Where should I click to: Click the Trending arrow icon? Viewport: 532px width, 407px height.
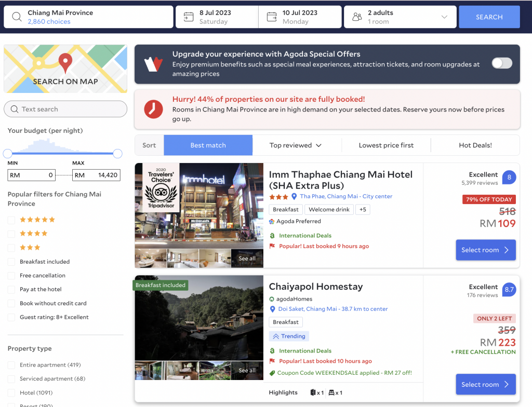point(276,336)
